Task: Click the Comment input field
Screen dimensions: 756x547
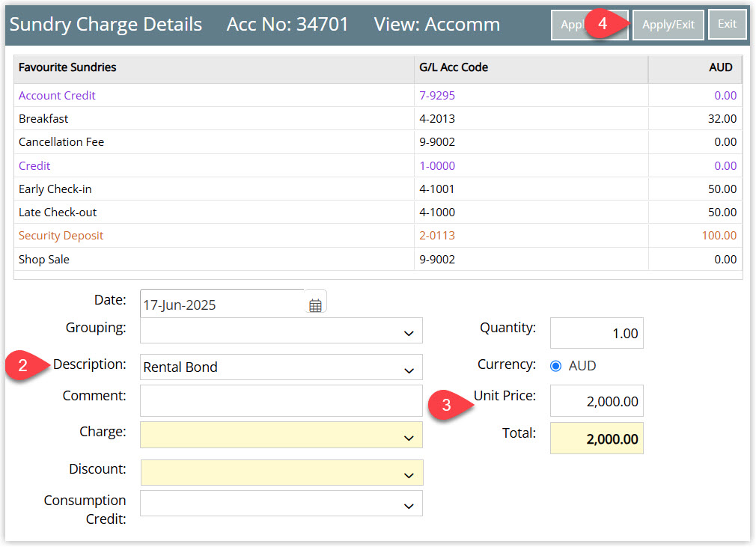Action: click(281, 400)
